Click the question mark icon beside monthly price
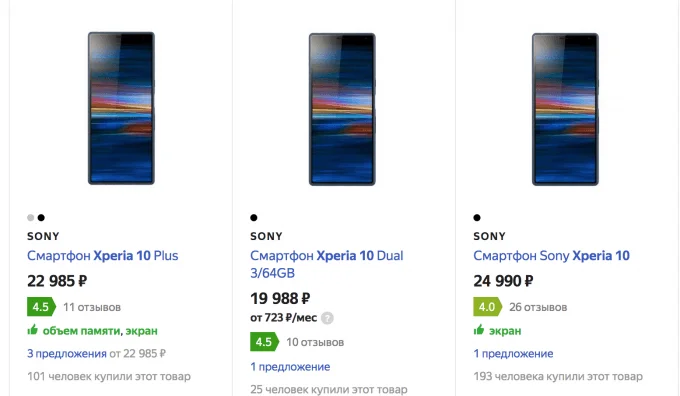Image resolution: width=680 pixels, height=396 pixels. (x=327, y=318)
